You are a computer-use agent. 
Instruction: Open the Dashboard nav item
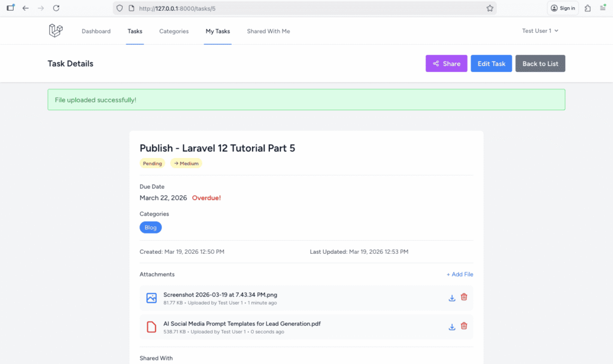point(96,31)
